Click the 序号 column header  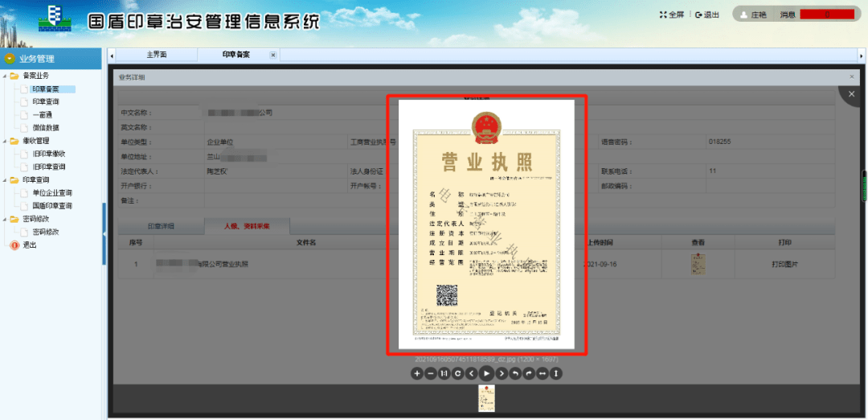136,243
